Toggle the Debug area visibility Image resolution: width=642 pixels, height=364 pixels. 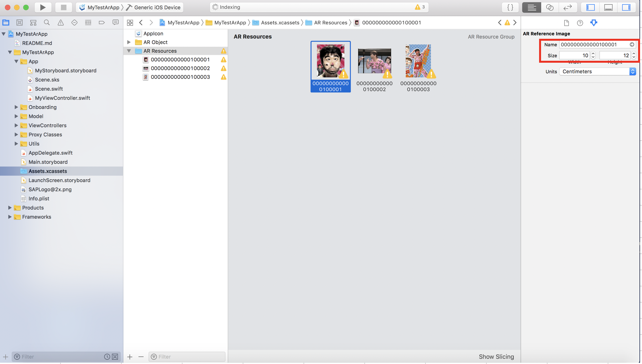[608, 7]
